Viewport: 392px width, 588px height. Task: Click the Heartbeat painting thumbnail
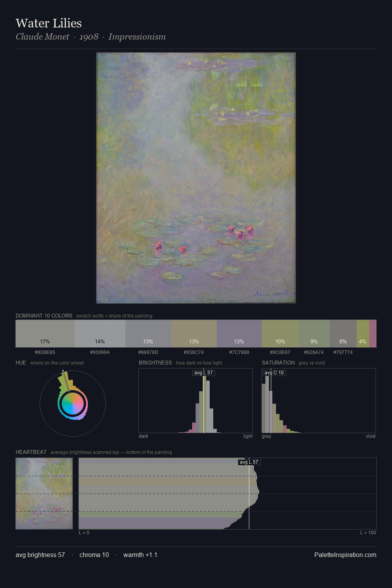[44, 494]
